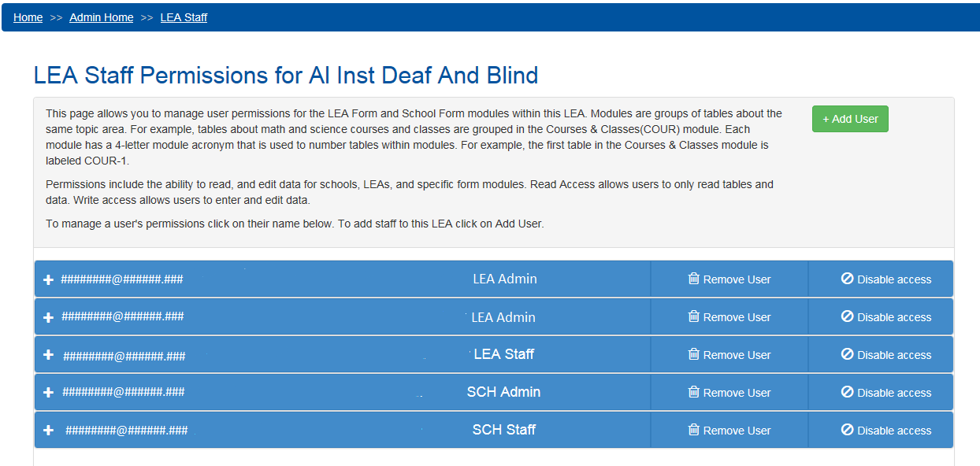The width and height of the screenshot is (980, 466).
Task: Click trash icon in first LEA Admin row
Action: (693, 279)
